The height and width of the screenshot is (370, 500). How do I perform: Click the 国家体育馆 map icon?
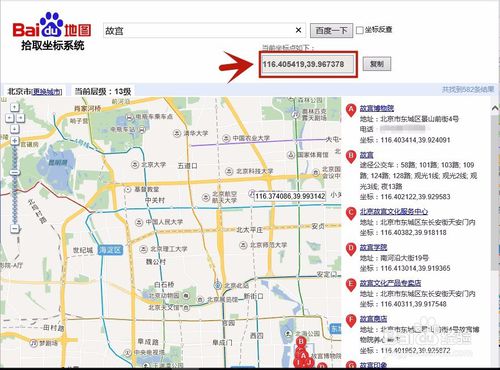tap(291, 155)
